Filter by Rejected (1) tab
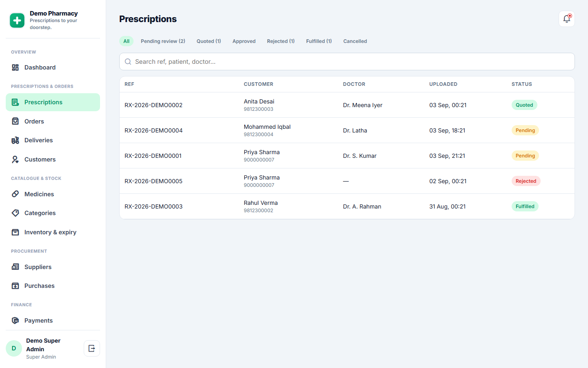Image resolution: width=588 pixels, height=368 pixels. (281, 41)
